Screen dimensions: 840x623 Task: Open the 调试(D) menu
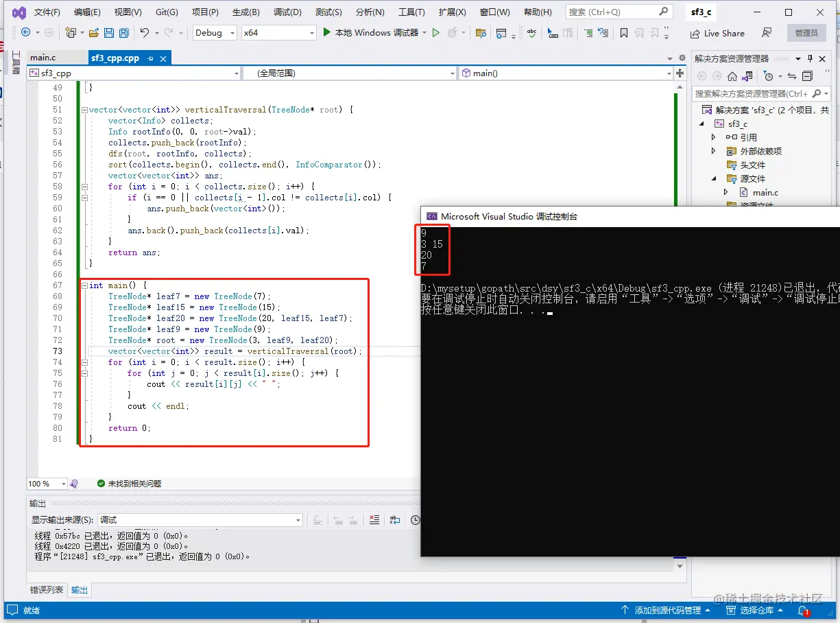(287, 12)
